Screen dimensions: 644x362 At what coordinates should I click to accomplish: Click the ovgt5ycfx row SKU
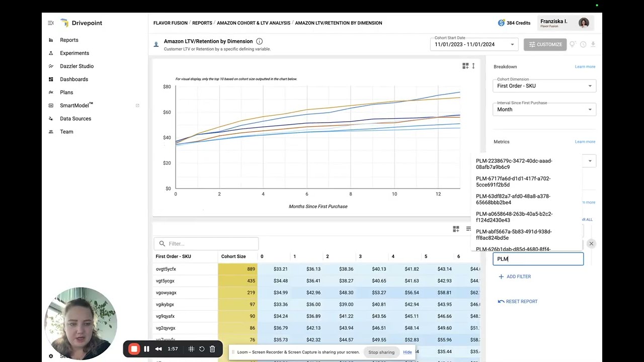coord(166,269)
